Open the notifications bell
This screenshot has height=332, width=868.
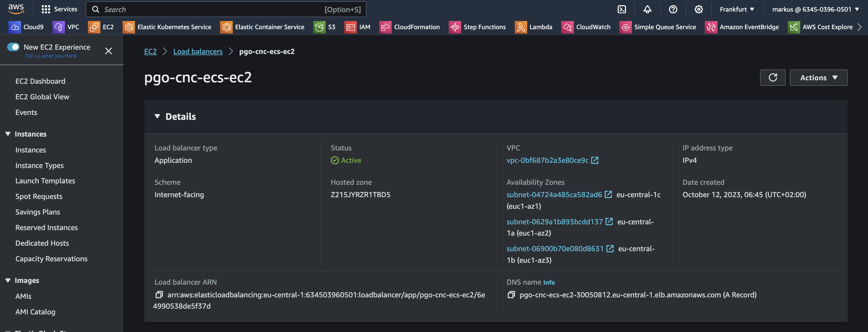[647, 10]
